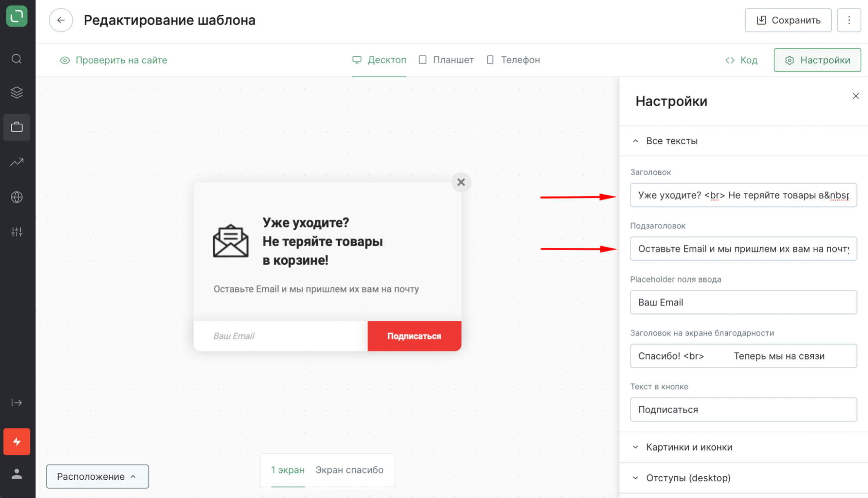This screenshot has width=868, height=498.
Task: Open the Код view
Action: click(x=741, y=60)
